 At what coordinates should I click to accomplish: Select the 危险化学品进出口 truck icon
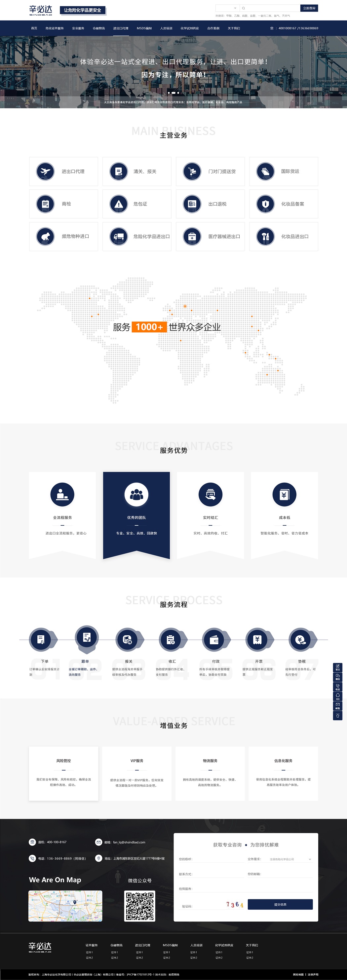[119, 236]
